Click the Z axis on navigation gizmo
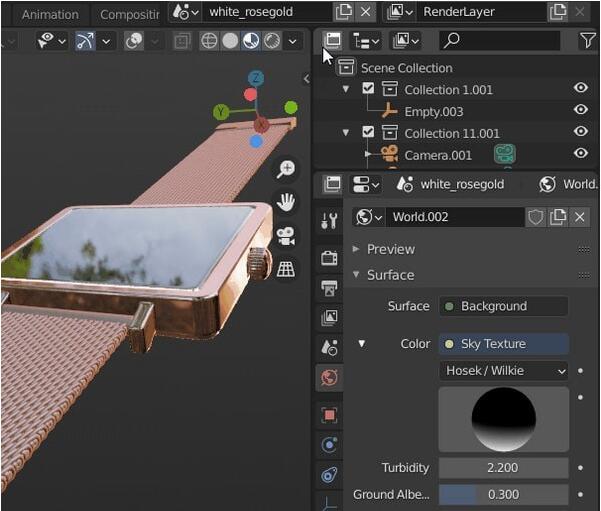Image resolution: width=601 pixels, height=511 pixels. (x=256, y=78)
